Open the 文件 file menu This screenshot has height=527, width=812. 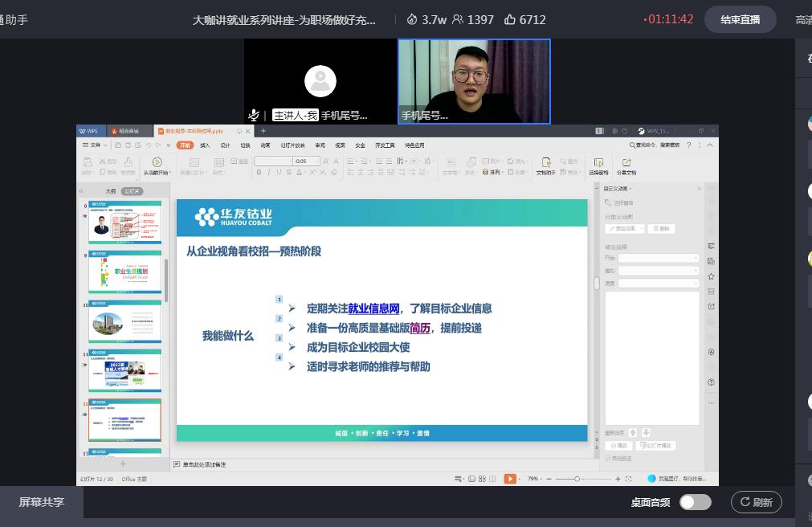(x=95, y=145)
